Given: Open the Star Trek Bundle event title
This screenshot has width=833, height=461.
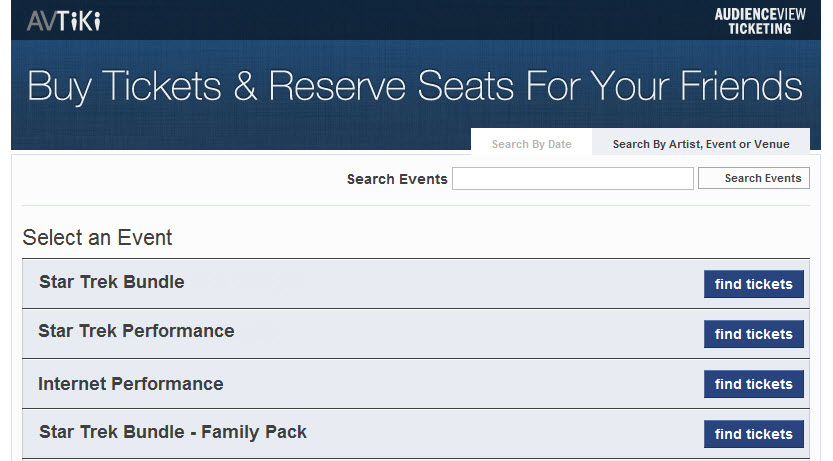Looking at the screenshot, I should coord(112,281).
